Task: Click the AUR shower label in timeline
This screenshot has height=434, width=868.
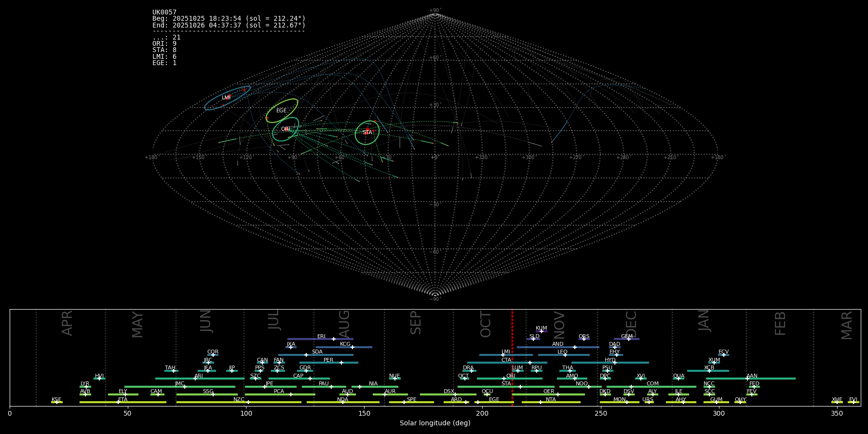Action: click(390, 392)
